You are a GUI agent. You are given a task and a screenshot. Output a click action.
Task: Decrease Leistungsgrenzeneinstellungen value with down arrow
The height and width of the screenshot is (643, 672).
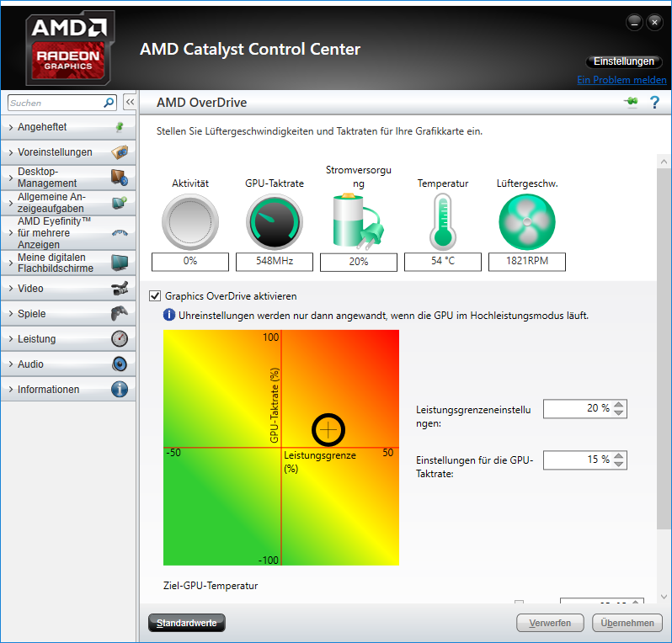(618, 412)
